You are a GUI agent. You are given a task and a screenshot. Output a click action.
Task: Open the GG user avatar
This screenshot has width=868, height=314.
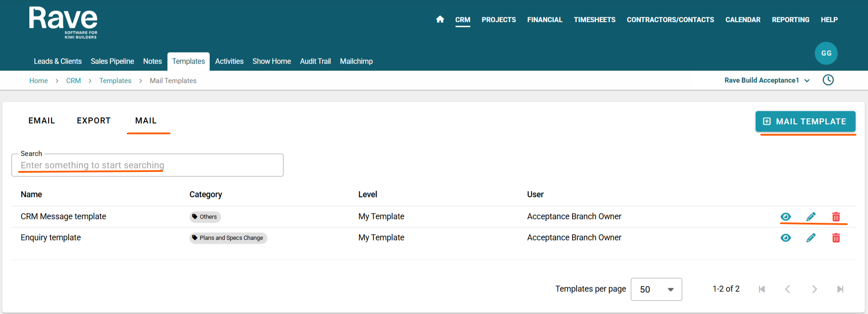826,53
